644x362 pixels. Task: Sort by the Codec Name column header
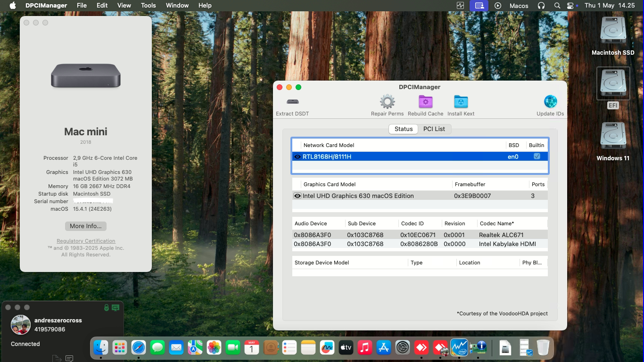pyautogui.click(x=496, y=223)
